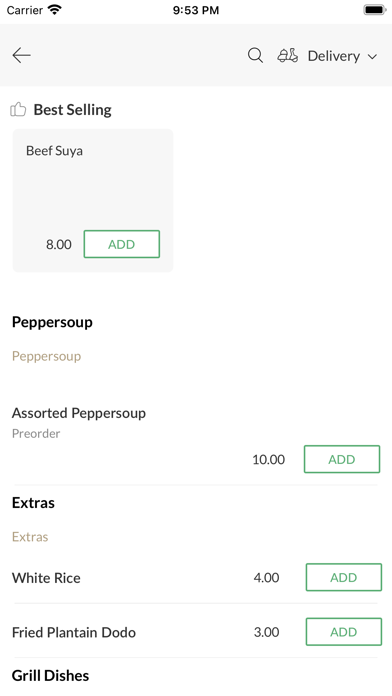
Task: Add White Rice to the order
Action: click(x=344, y=577)
